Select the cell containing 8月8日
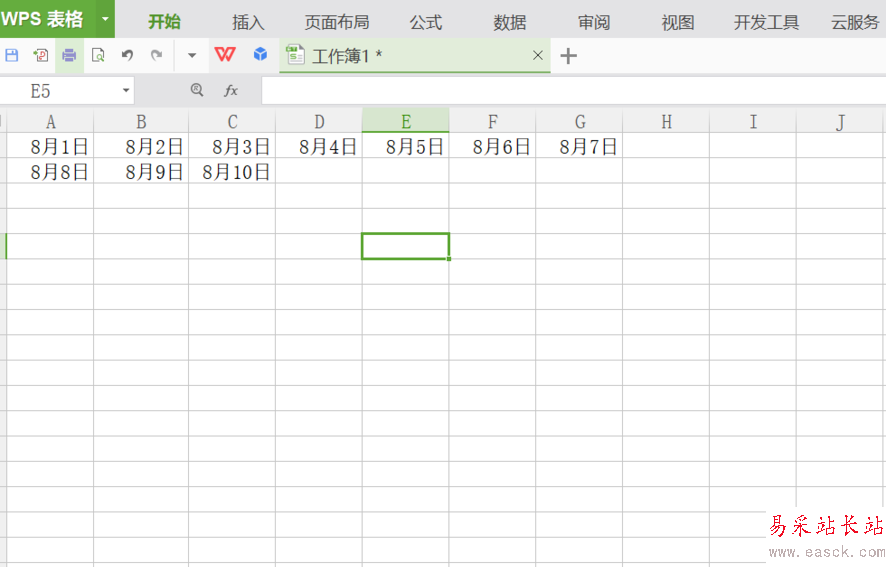Screen dimensions: 886x567 (50, 171)
